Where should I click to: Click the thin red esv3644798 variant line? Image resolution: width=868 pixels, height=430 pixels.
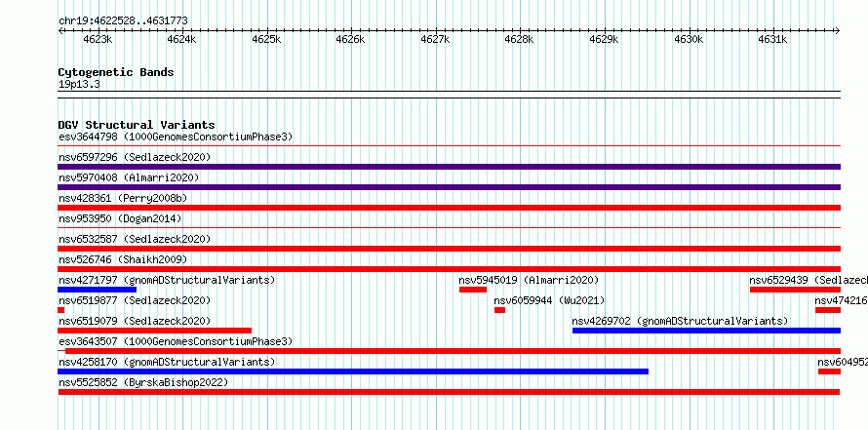pyautogui.click(x=449, y=146)
